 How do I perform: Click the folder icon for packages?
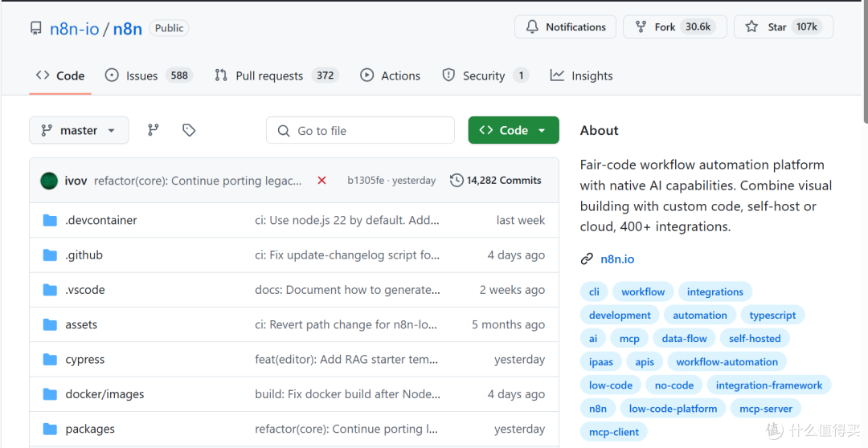[50, 430]
